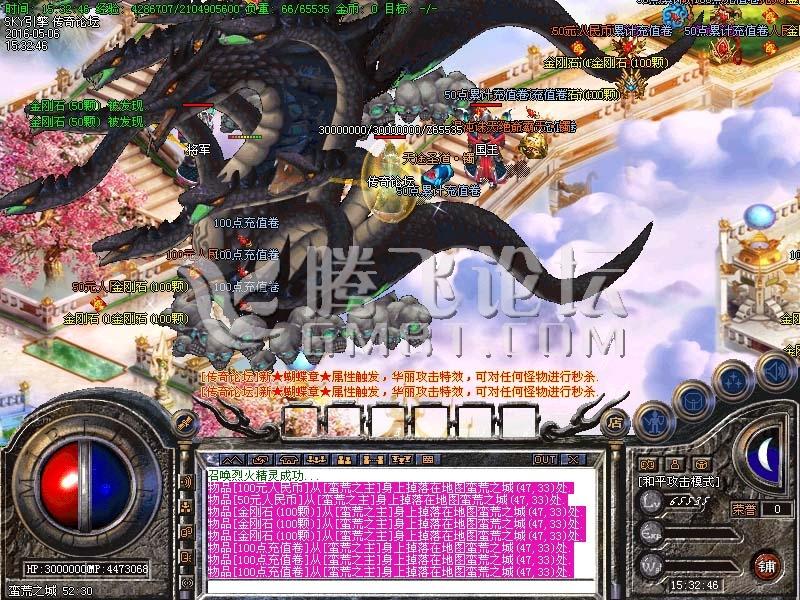Click the mountain-peaks icon in the chat toolbar
The width and height of the screenshot is (800, 600).
(x=232, y=460)
